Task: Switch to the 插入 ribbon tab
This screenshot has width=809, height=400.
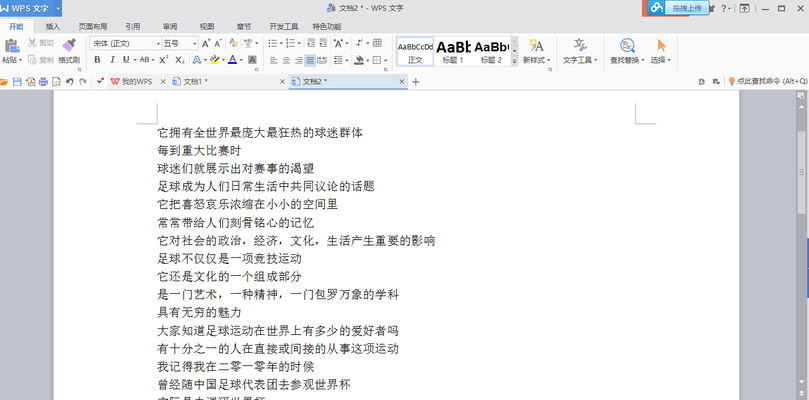Action: (53, 27)
